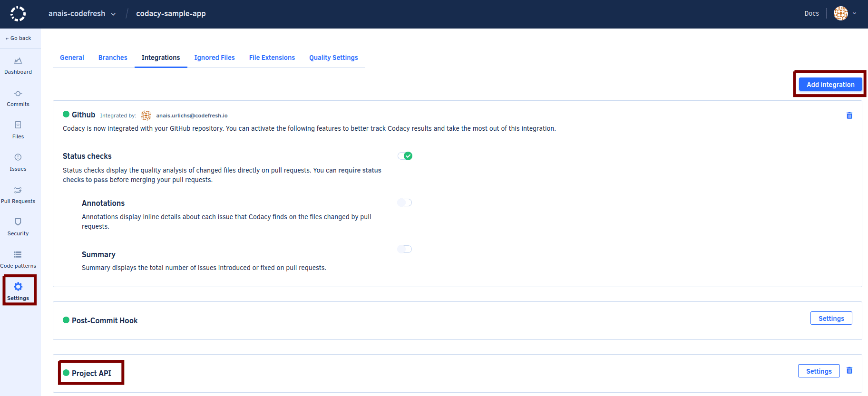Click the Codacy logo
This screenshot has height=396, width=868.
18,14
